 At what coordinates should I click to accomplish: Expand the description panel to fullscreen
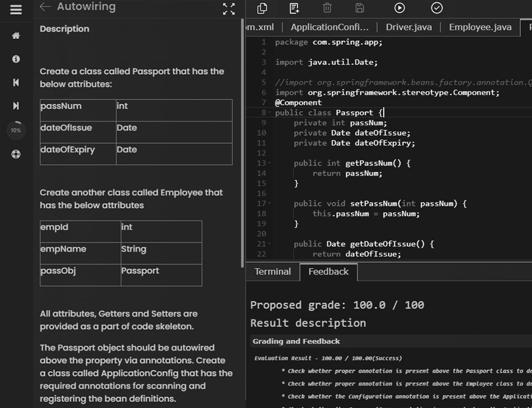tap(229, 9)
